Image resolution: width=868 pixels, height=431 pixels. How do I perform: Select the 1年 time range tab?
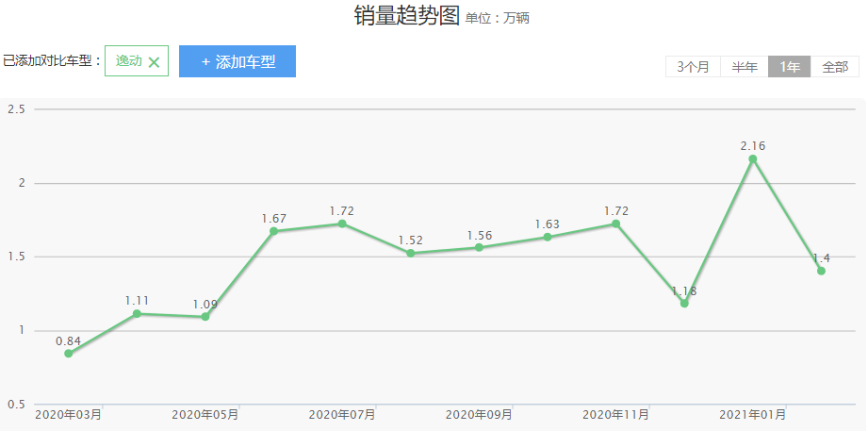(x=790, y=67)
